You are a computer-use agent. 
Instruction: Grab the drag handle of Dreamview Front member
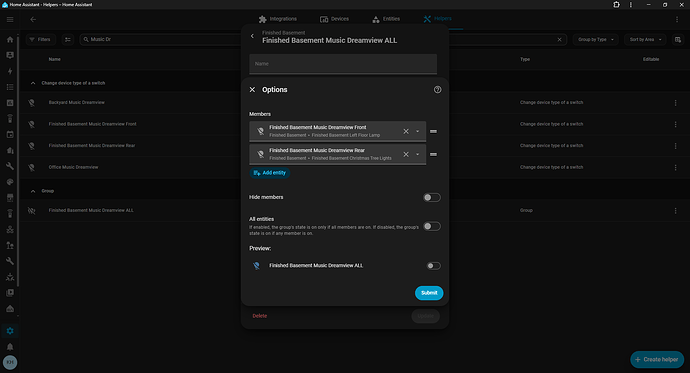coord(433,131)
